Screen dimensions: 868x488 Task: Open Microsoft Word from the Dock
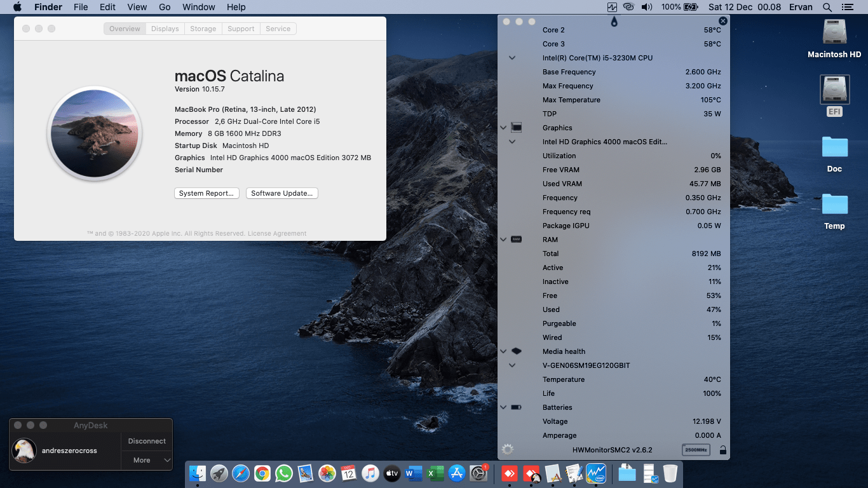pyautogui.click(x=414, y=473)
